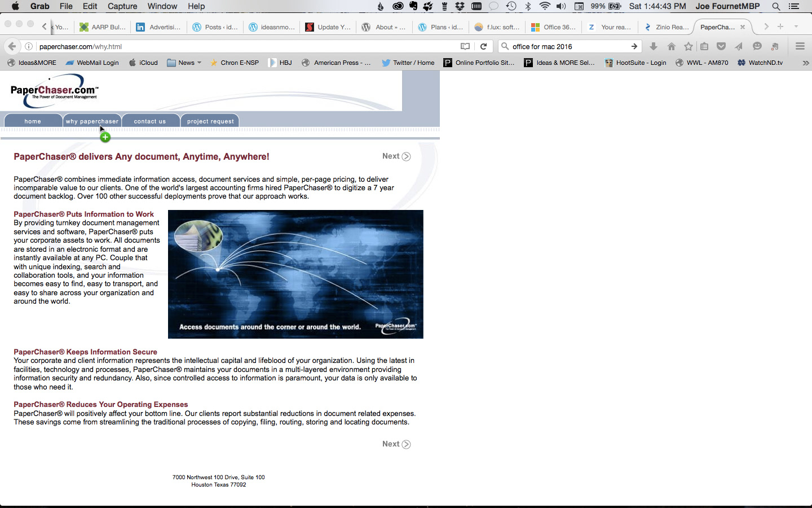Show bookmarks list icon

pyautogui.click(x=704, y=46)
